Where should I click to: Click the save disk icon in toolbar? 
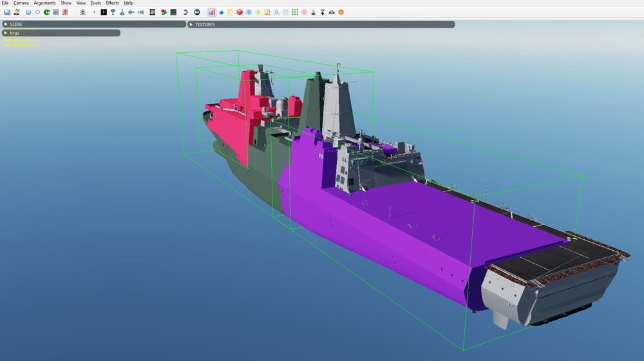(7, 12)
